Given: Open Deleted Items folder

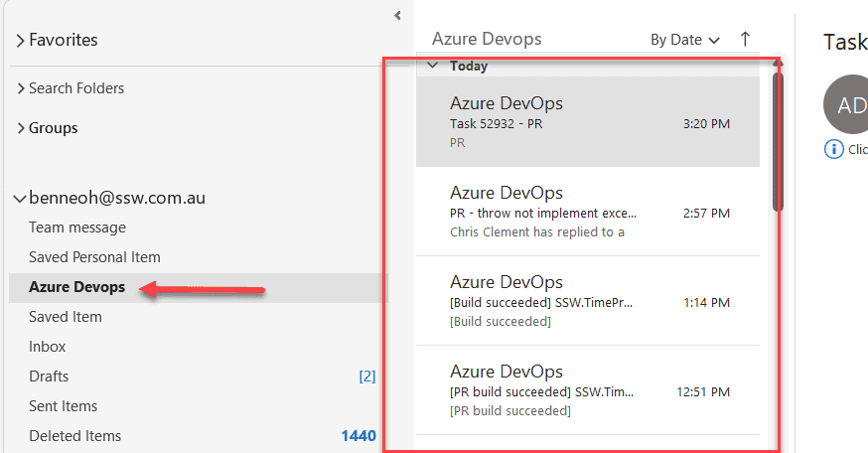Looking at the screenshot, I should [75, 436].
